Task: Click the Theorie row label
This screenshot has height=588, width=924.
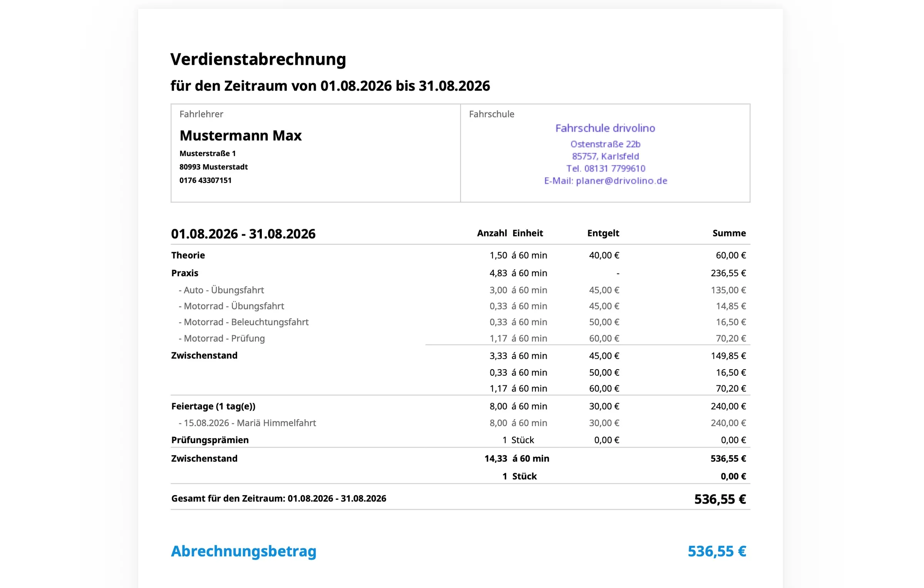Action: [x=188, y=255]
